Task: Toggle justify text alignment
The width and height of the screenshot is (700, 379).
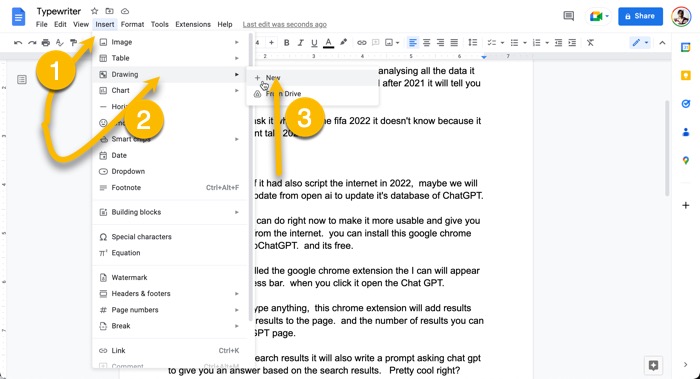Action: click(454, 43)
